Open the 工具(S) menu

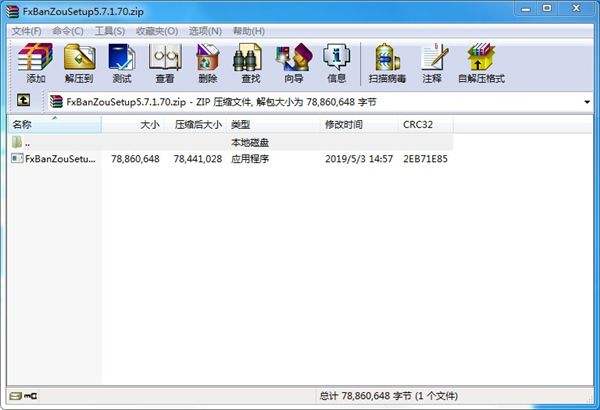[x=110, y=31]
